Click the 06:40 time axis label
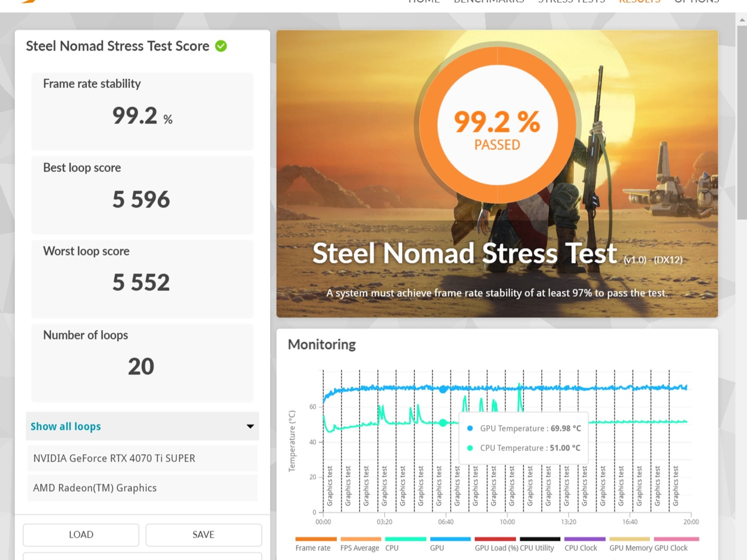 (x=446, y=522)
